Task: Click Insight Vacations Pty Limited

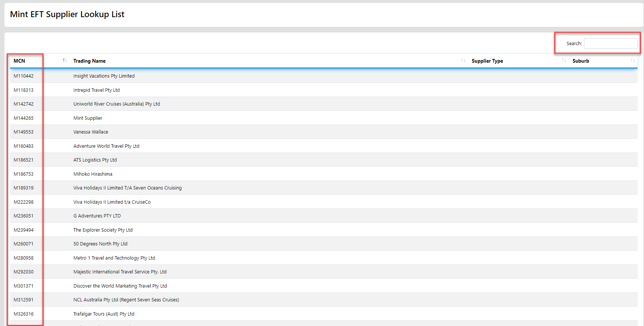Action: tap(104, 76)
